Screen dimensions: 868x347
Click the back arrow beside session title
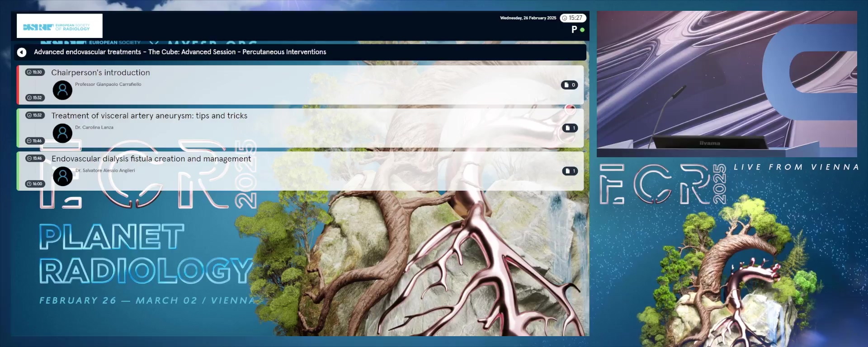tap(22, 52)
